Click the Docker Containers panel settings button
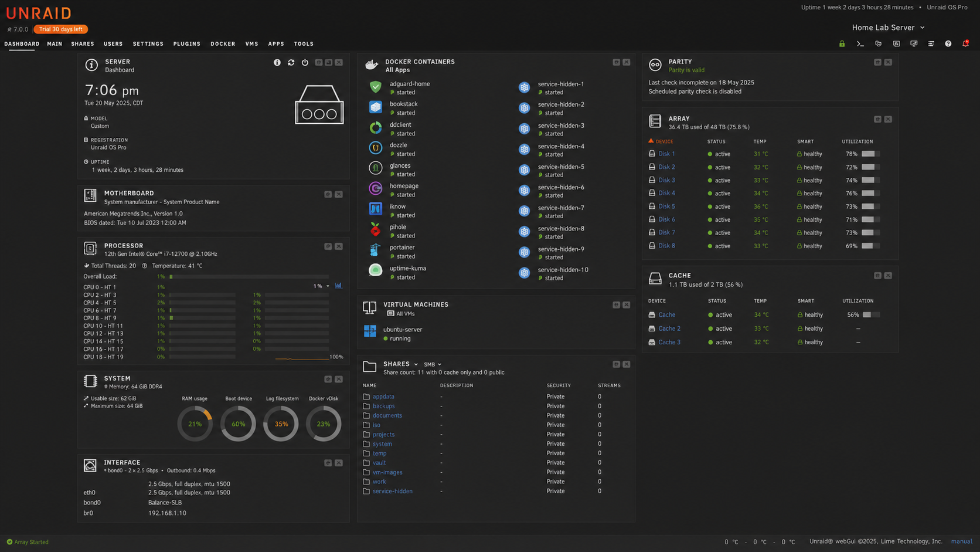The width and height of the screenshot is (980, 552). tap(616, 62)
